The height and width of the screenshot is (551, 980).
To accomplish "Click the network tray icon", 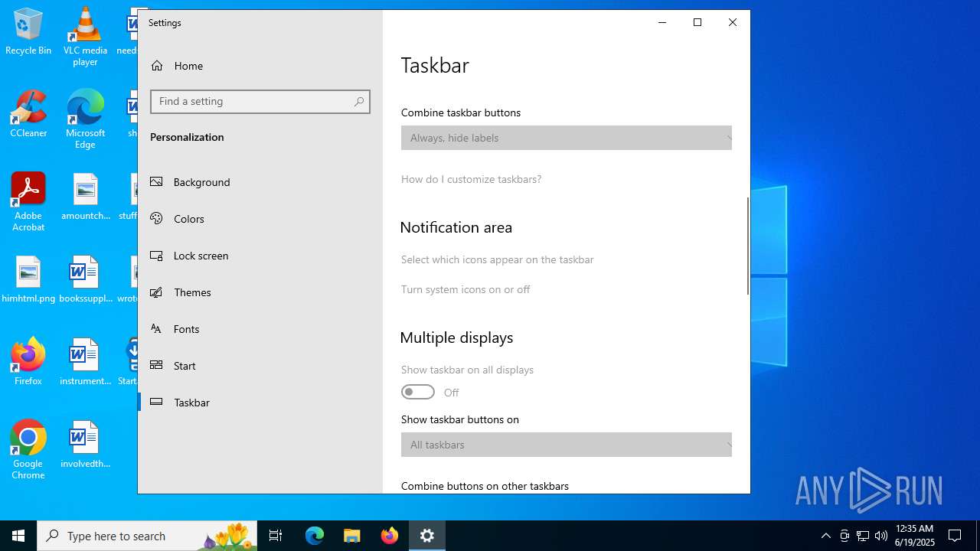I will 863,536.
